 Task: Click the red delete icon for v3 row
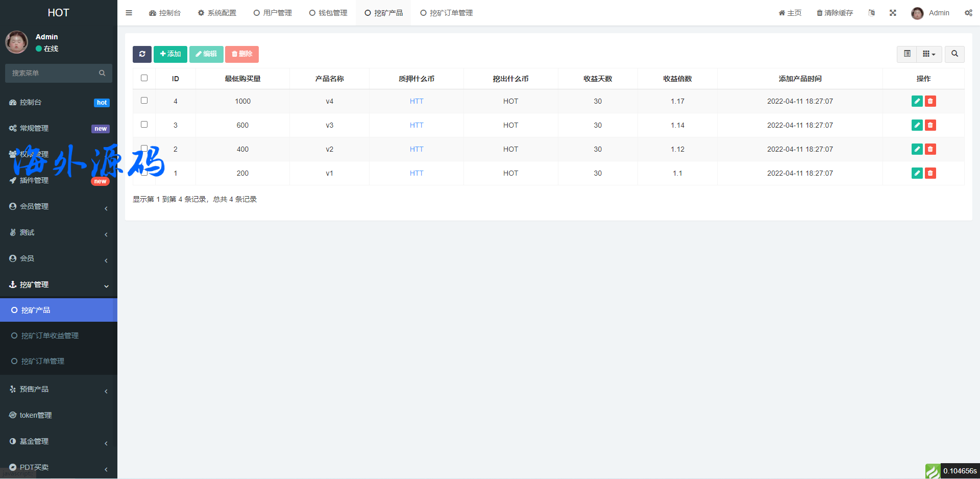click(930, 125)
